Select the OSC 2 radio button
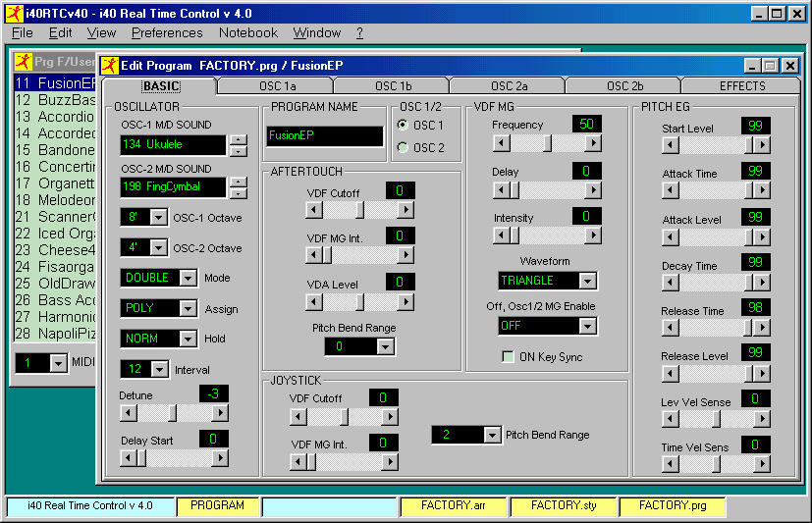 tap(403, 148)
